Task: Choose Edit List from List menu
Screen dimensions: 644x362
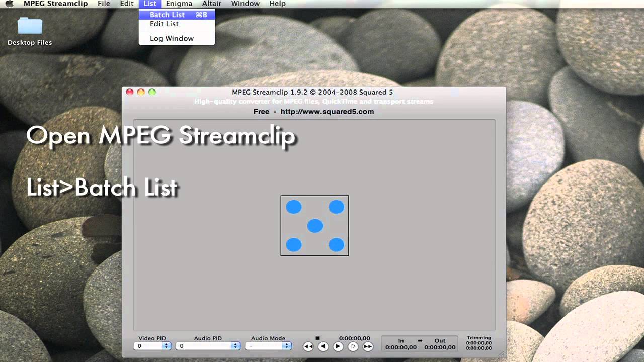Action: [177, 24]
